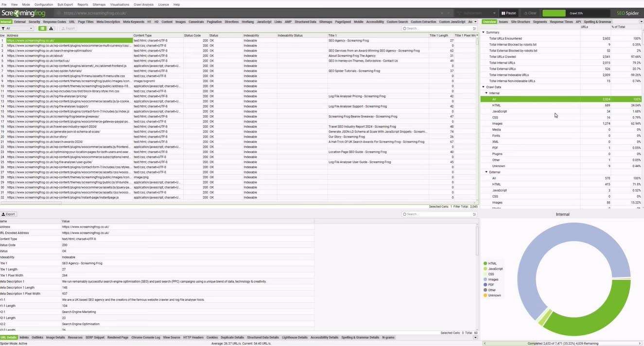Collapse the Crawl Data tree

tap(484, 87)
